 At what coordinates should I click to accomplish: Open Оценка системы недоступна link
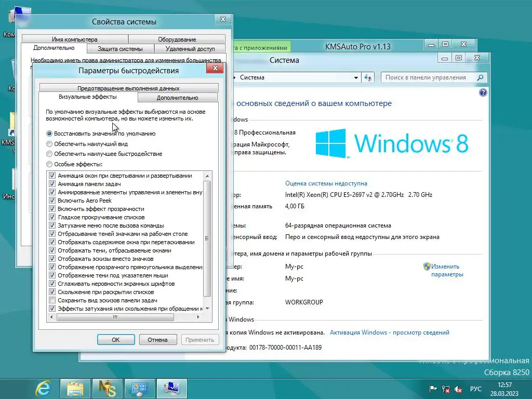[x=326, y=183]
